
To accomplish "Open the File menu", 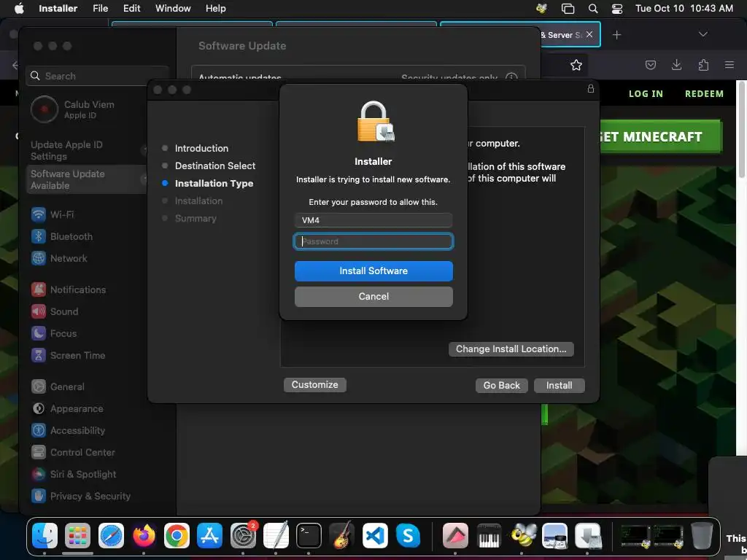I will point(101,8).
